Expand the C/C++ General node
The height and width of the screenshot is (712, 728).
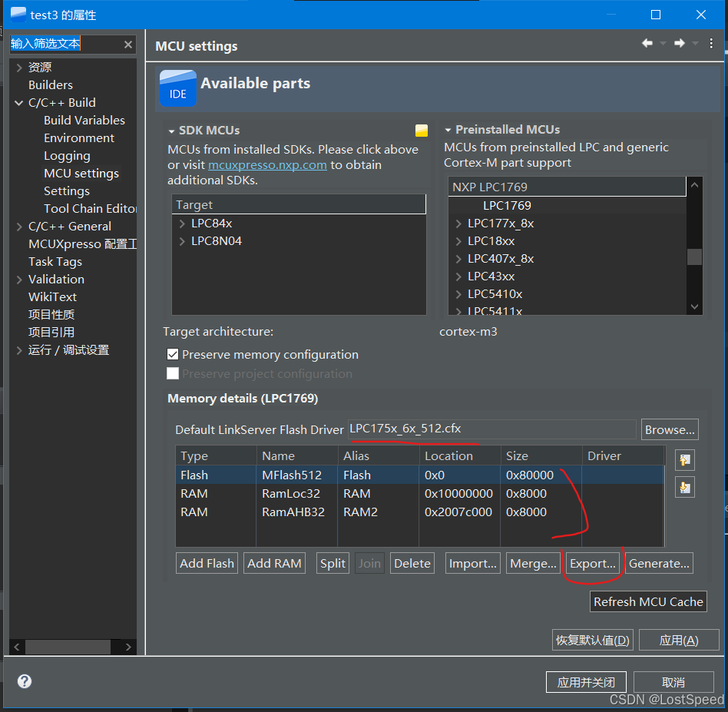pyautogui.click(x=19, y=226)
